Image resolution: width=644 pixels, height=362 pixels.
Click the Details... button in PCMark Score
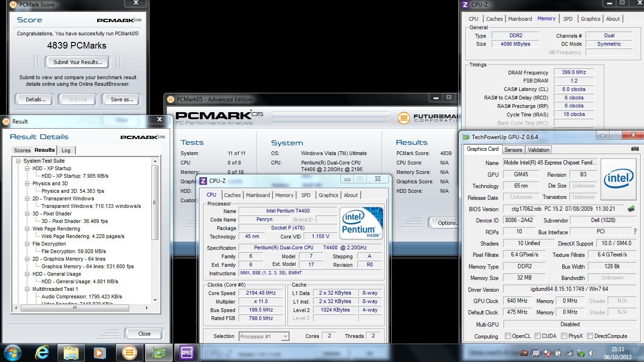click(36, 99)
